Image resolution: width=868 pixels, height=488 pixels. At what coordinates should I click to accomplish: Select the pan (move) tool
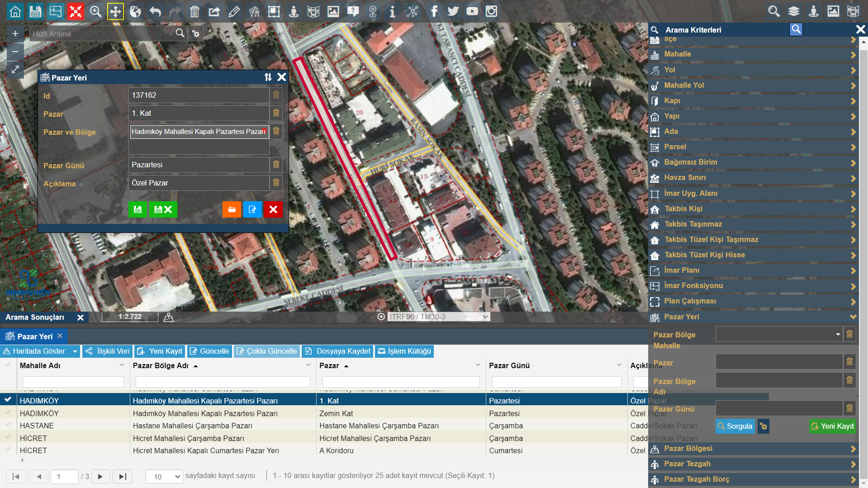point(115,11)
